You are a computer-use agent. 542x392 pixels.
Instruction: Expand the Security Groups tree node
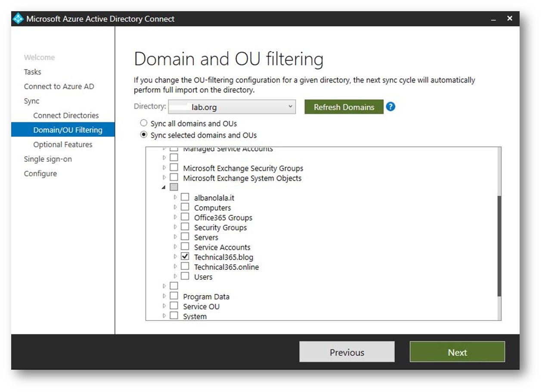[175, 227]
